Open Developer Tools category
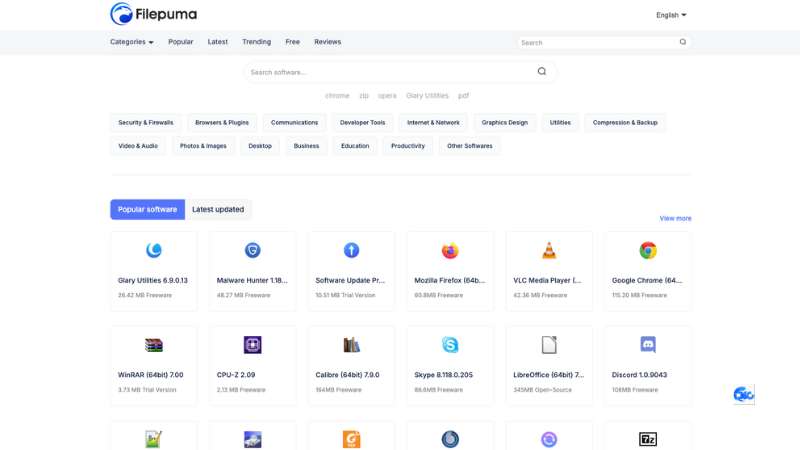The image size is (800, 450). pyautogui.click(x=362, y=122)
